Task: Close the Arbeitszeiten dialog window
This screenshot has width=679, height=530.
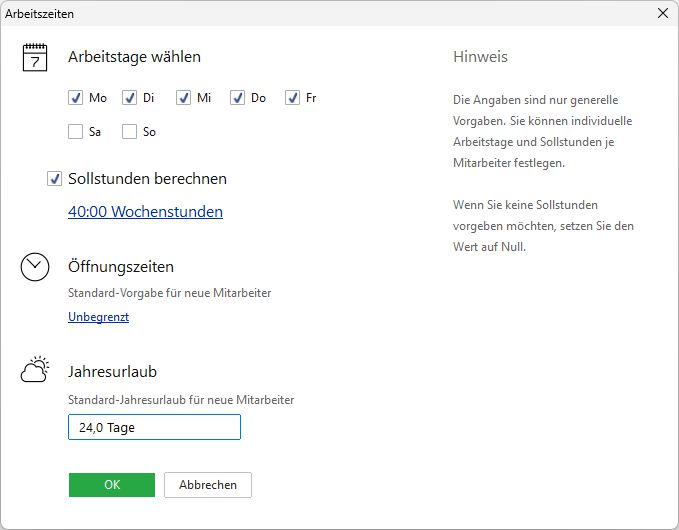Action: pos(662,14)
